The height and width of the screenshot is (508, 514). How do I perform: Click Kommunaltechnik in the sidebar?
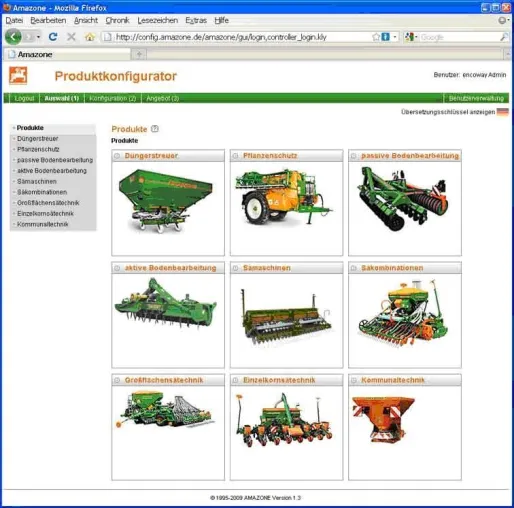pyautogui.click(x=43, y=224)
